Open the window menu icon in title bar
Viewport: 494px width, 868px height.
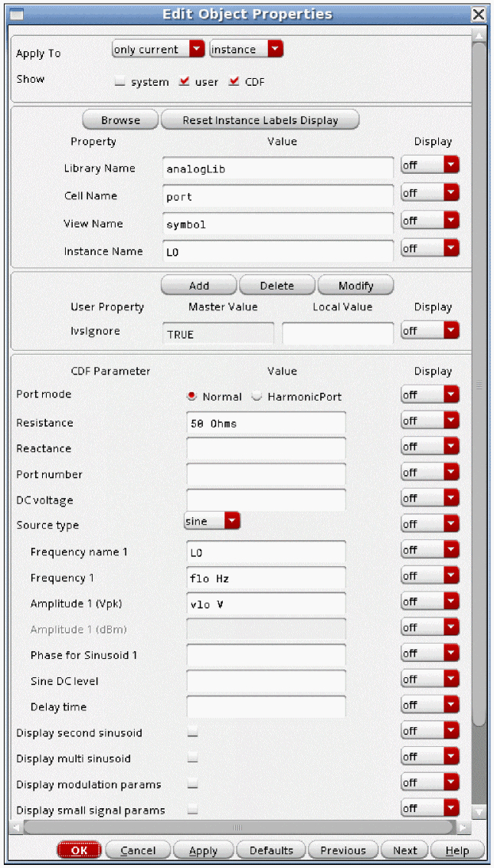[x=16, y=14]
